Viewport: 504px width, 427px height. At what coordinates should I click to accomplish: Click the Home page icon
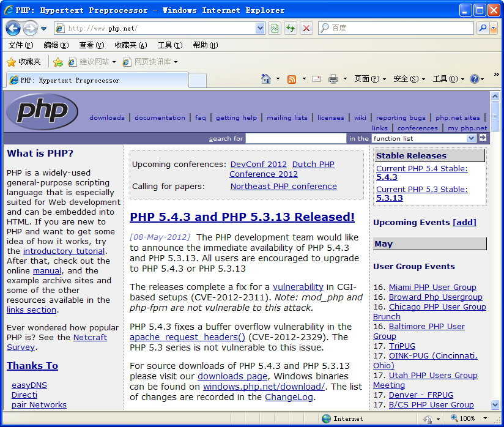click(266, 79)
